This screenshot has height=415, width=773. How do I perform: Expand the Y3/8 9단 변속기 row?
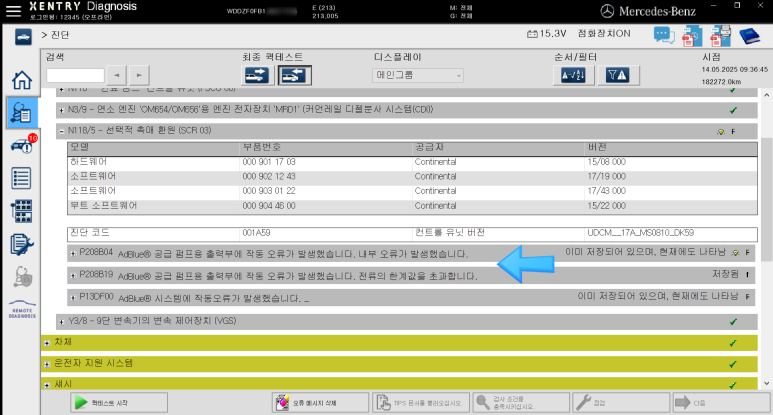point(61,321)
